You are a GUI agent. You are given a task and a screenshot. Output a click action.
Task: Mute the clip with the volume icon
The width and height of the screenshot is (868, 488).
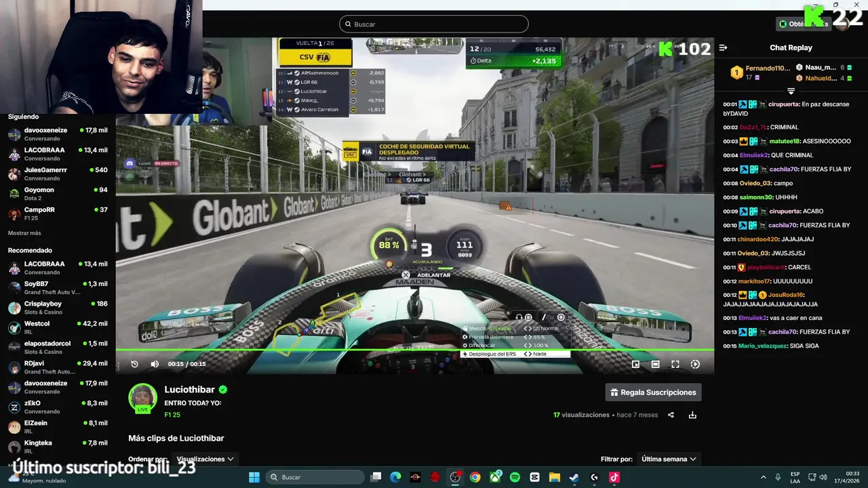155,364
